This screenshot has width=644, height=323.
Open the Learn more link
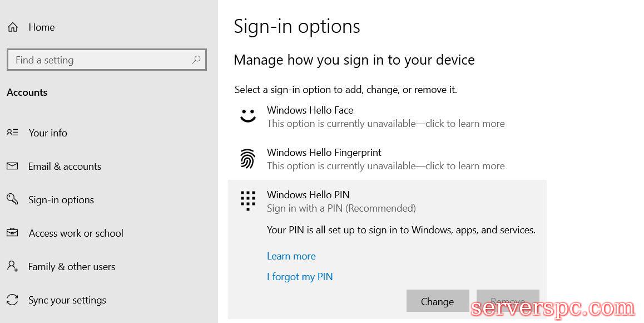coord(291,256)
